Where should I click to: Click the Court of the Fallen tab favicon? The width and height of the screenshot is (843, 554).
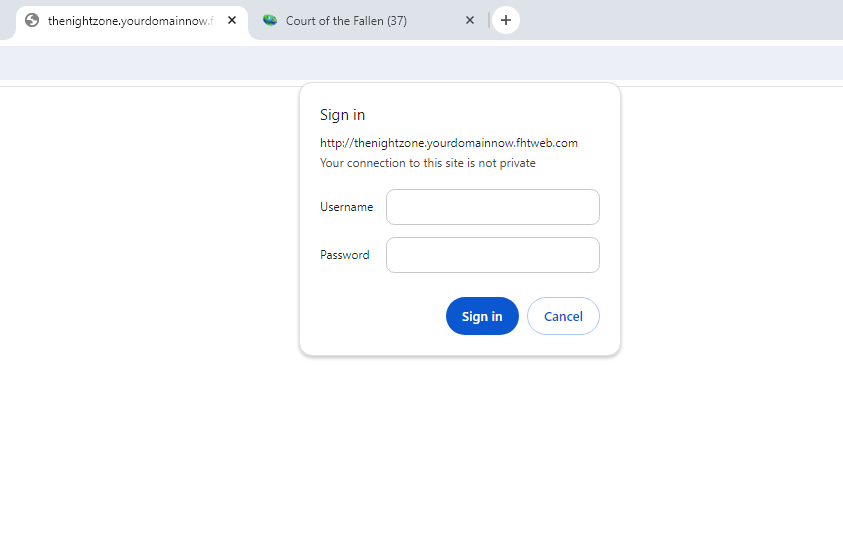(270, 20)
